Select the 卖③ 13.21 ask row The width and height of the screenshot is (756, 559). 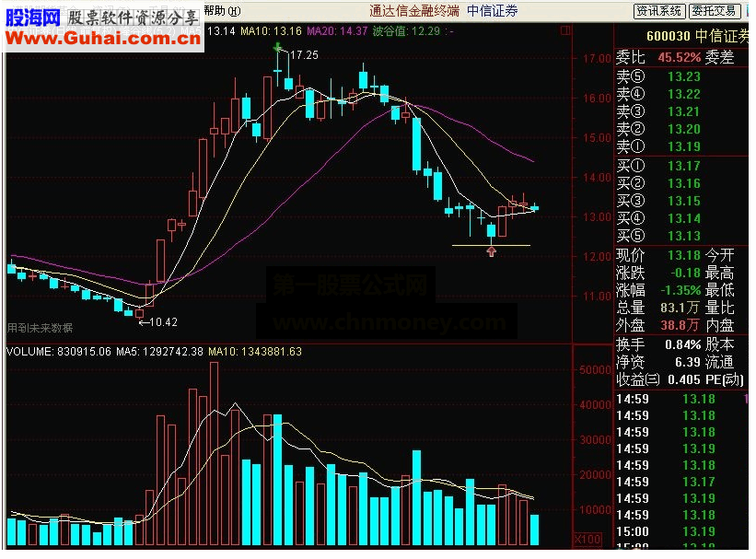click(658, 111)
